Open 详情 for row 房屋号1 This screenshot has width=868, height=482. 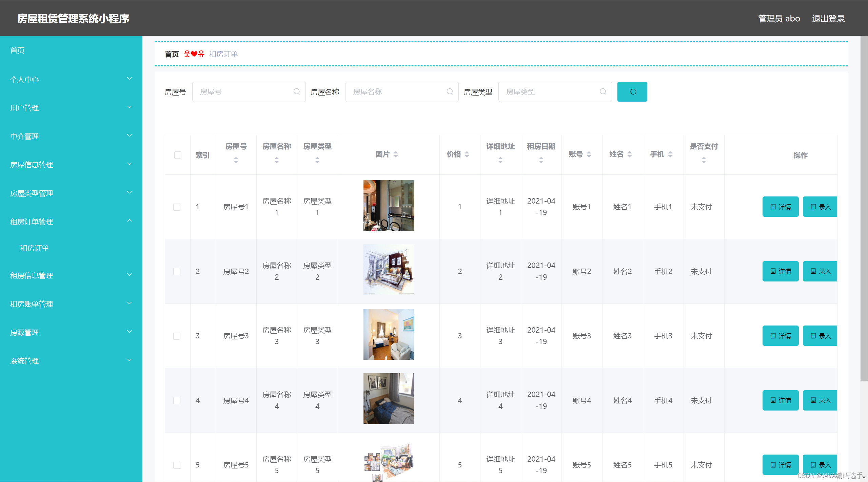tap(781, 207)
